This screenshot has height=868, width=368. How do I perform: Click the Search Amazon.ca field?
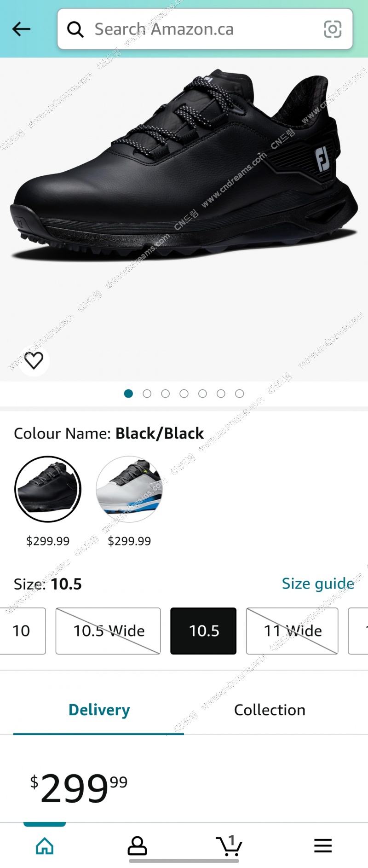point(205,29)
